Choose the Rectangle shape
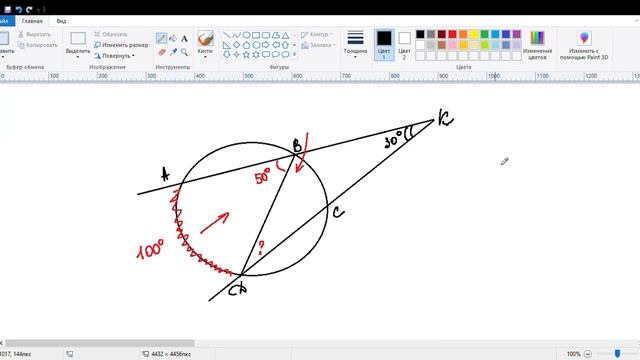This screenshot has width=640, height=360. (256, 36)
